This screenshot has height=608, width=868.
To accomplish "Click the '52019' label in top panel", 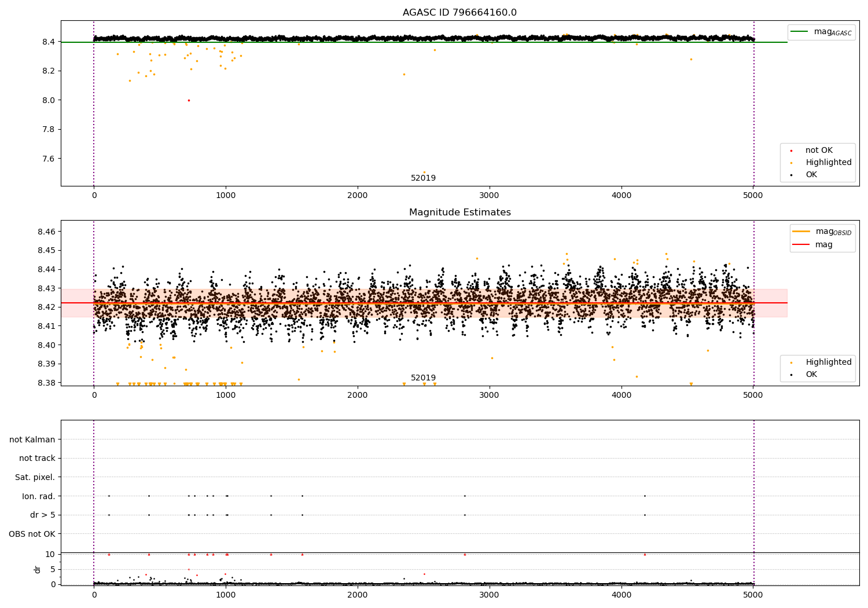I will pyautogui.click(x=423, y=178).
